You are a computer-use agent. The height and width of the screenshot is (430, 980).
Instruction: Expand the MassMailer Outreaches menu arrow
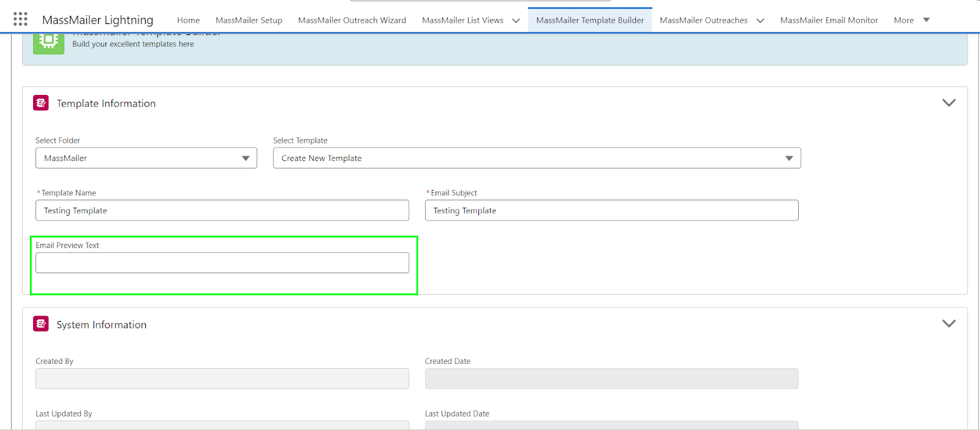760,21
